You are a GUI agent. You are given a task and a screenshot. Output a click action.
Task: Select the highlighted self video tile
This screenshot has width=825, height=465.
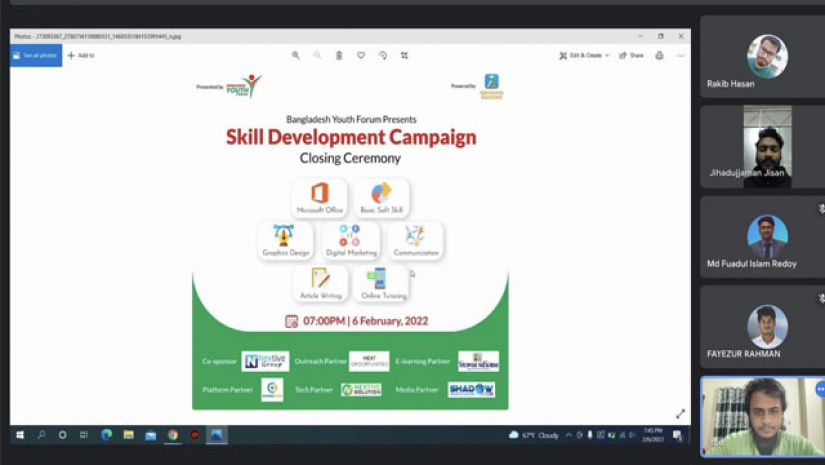[762, 417]
